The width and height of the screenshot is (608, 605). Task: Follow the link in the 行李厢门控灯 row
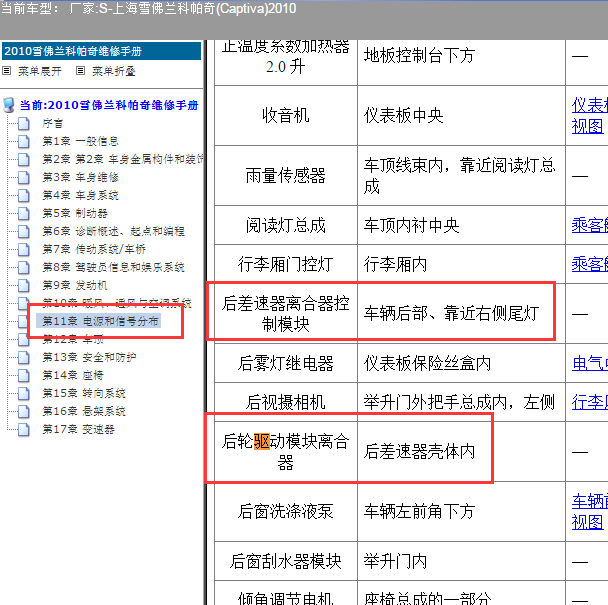coord(589,264)
